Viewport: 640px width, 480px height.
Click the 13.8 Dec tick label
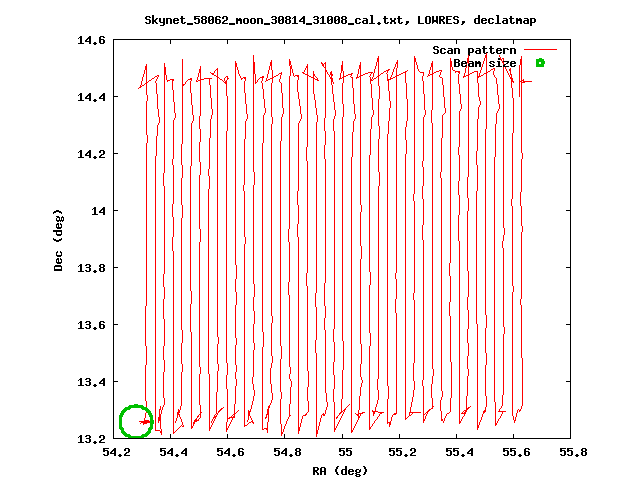click(91, 268)
